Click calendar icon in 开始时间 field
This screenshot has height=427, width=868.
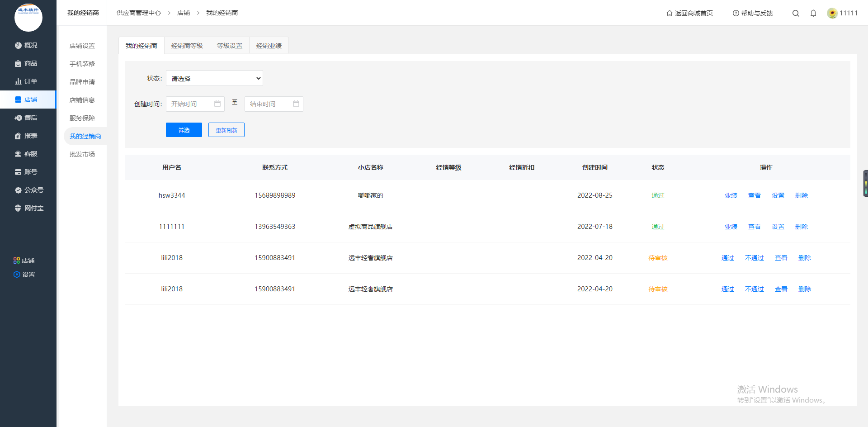pyautogui.click(x=217, y=104)
